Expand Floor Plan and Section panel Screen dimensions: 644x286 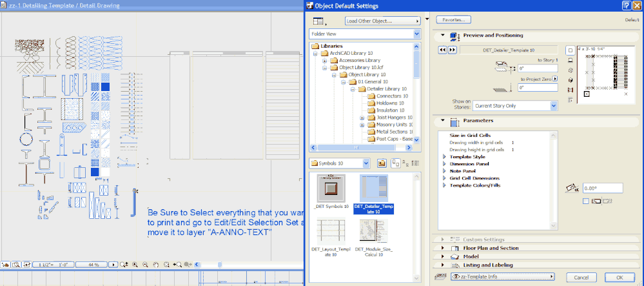[442, 248]
